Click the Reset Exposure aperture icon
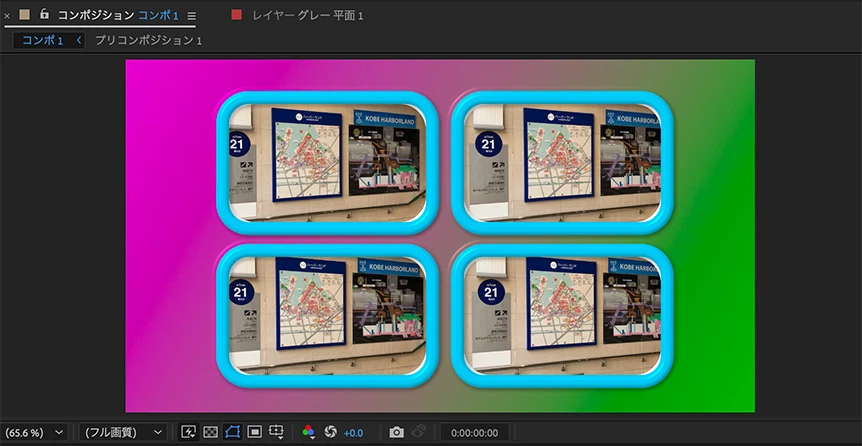The image size is (862, 446). point(330,432)
